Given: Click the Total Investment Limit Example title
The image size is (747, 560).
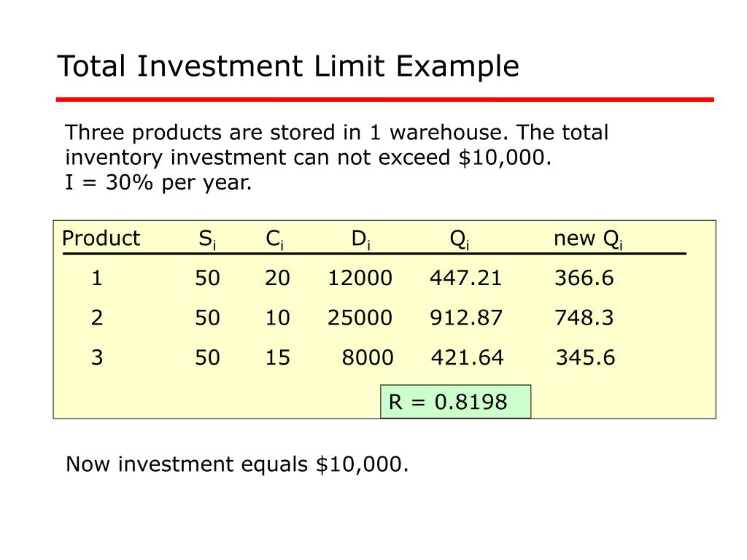Looking at the screenshot, I should [x=287, y=66].
